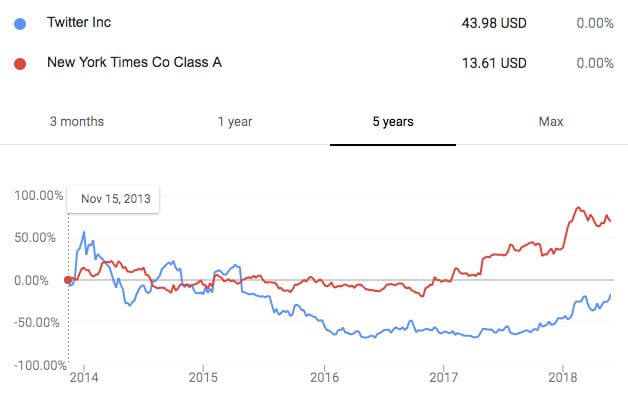Switch to the 3 months tab
The width and height of the screenshot is (628, 400).
(x=77, y=122)
